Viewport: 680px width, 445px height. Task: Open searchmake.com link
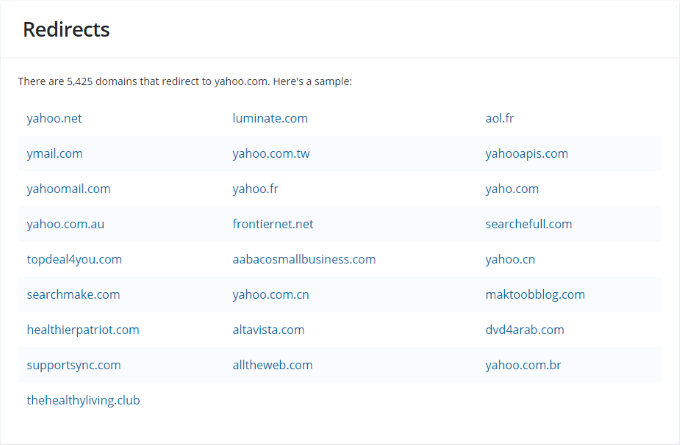pyautogui.click(x=73, y=294)
